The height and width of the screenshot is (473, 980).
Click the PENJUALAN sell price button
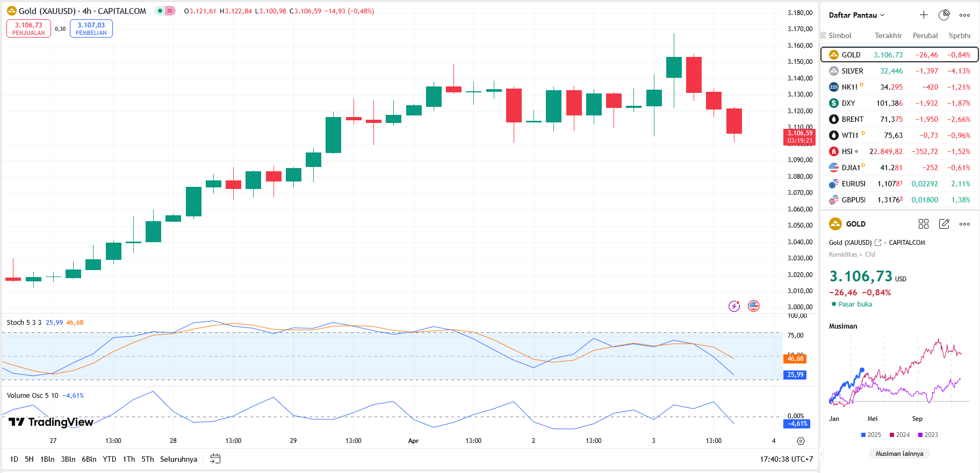pos(28,28)
